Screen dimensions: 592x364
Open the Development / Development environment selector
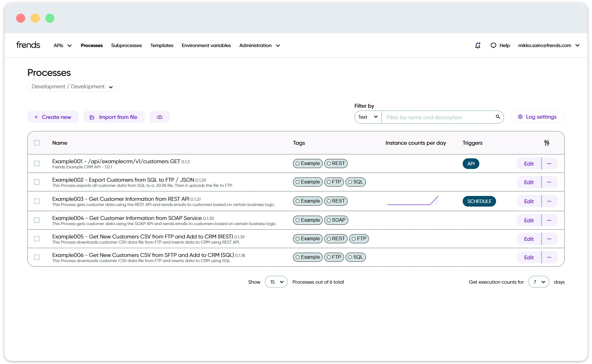coord(72,86)
